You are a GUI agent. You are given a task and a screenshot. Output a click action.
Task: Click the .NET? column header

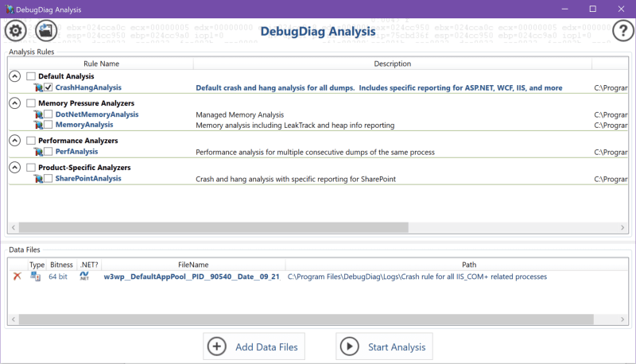tap(89, 265)
